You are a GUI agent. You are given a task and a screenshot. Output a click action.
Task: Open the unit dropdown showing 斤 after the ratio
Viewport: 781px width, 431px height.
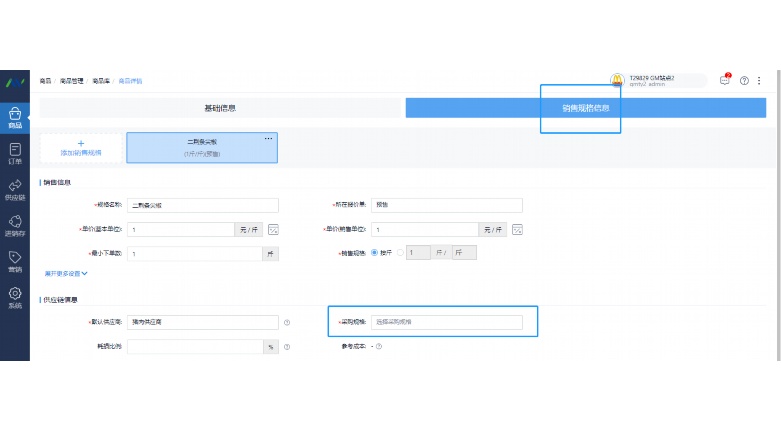(464, 253)
